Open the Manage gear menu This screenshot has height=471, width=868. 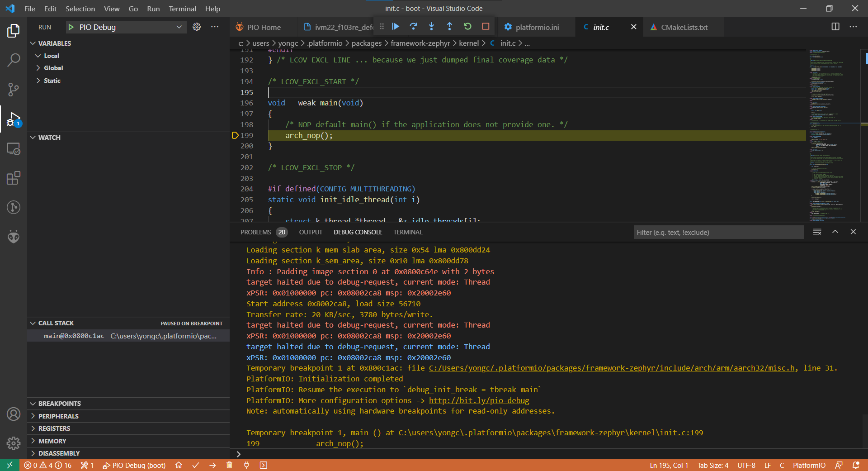(14, 443)
